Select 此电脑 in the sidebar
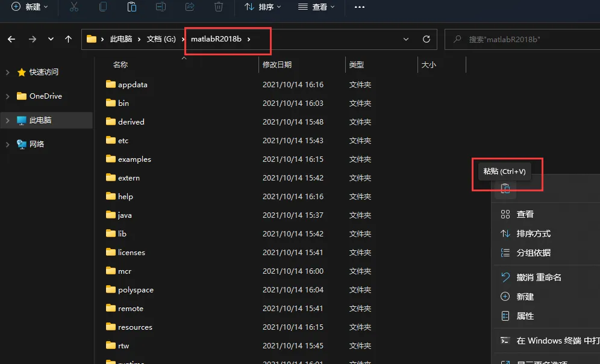Viewport: 600px width, 364px height. click(x=40, y=120)
